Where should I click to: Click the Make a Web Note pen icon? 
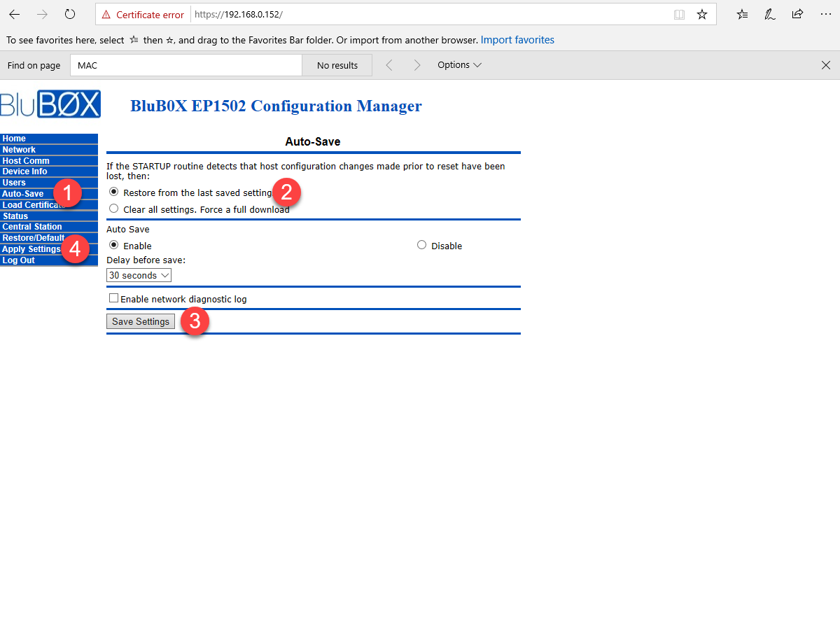pyautogui.click(x=770, y=14)
